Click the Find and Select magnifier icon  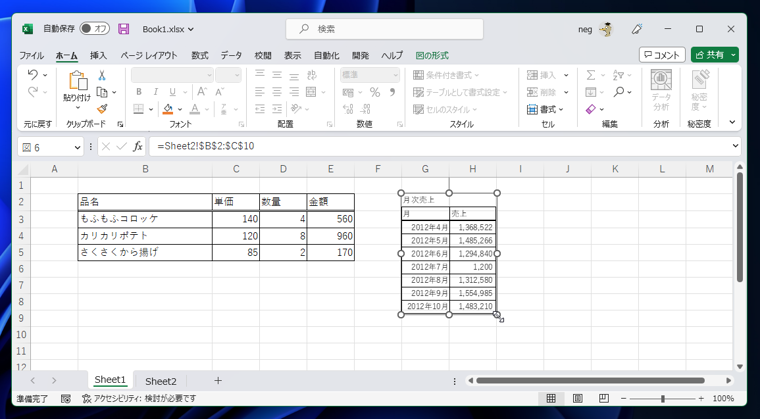point(618,92)
